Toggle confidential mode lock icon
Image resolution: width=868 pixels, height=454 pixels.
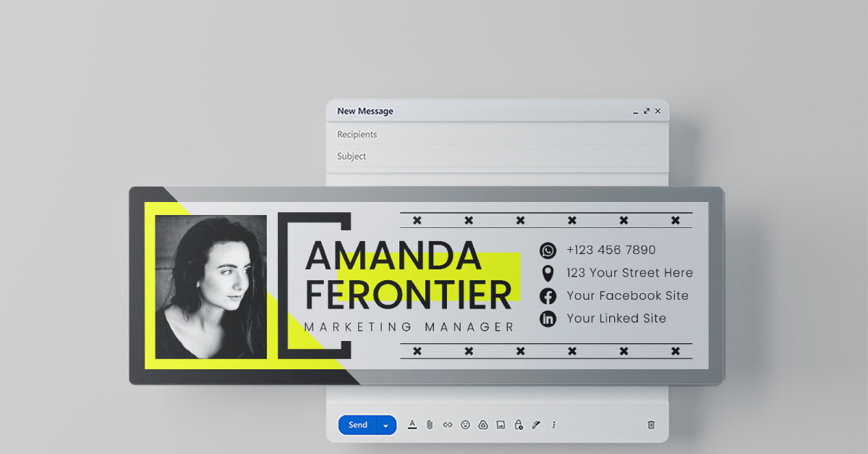tap(518, 425)
